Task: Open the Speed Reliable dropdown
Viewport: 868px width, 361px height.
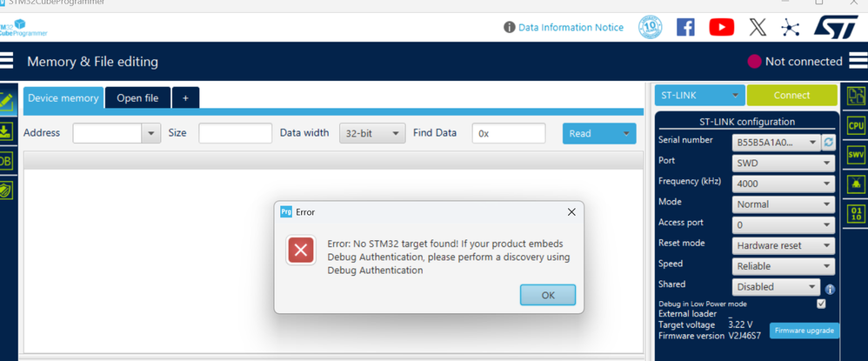Action: click(784, 266)
